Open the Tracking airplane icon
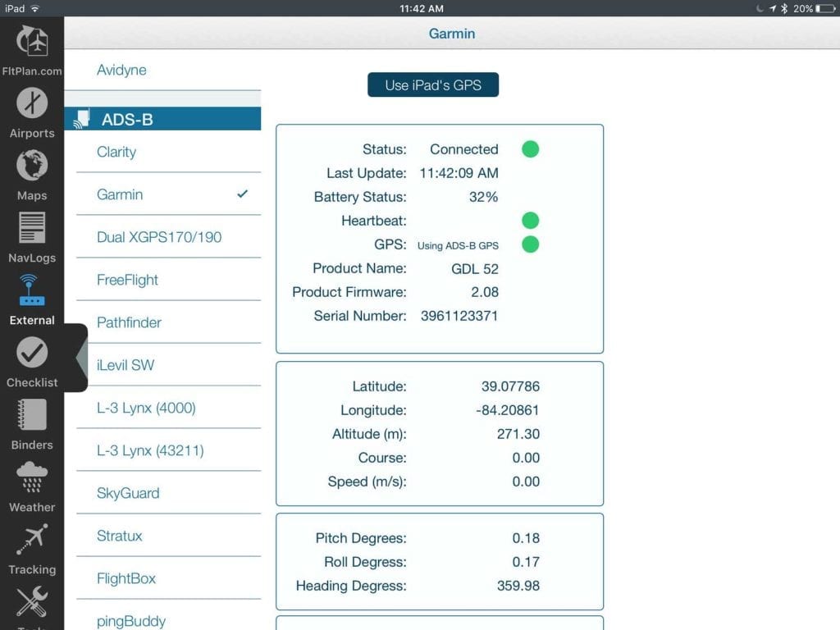840x630 pixels. (x=32, y=540)
